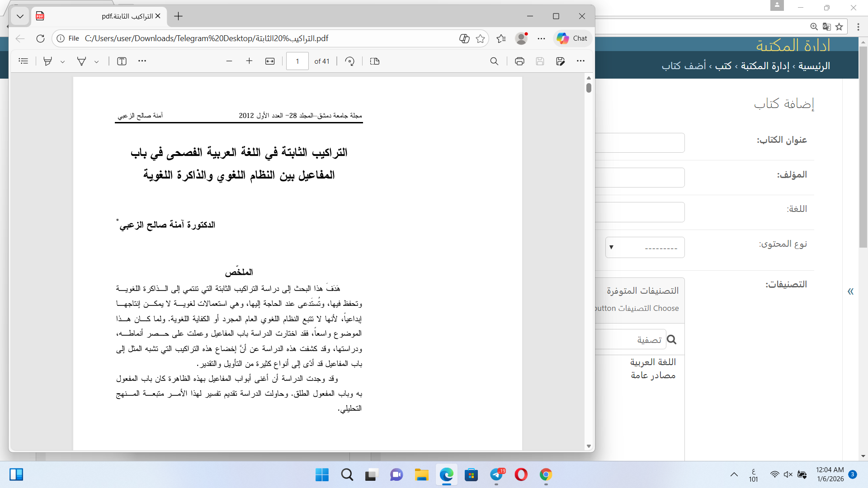The width and height of the screenshot is (868, 488).
Task: Click the Chrome translate page icon
Action: [826, 27]
